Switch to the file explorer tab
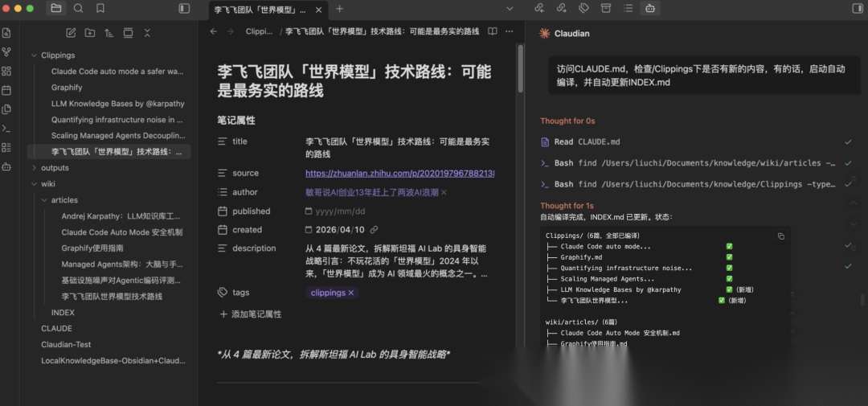 coord(56,8)
